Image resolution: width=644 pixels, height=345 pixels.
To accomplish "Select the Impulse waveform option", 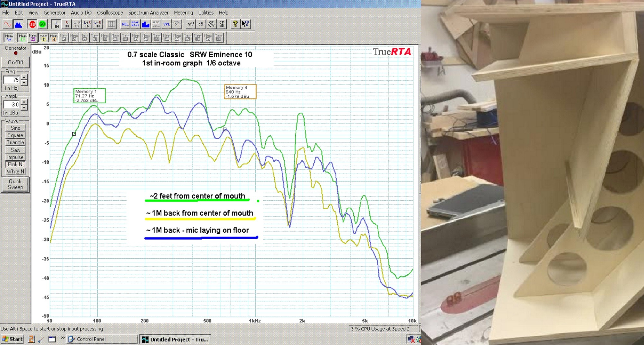I will (x=15, y=157).
